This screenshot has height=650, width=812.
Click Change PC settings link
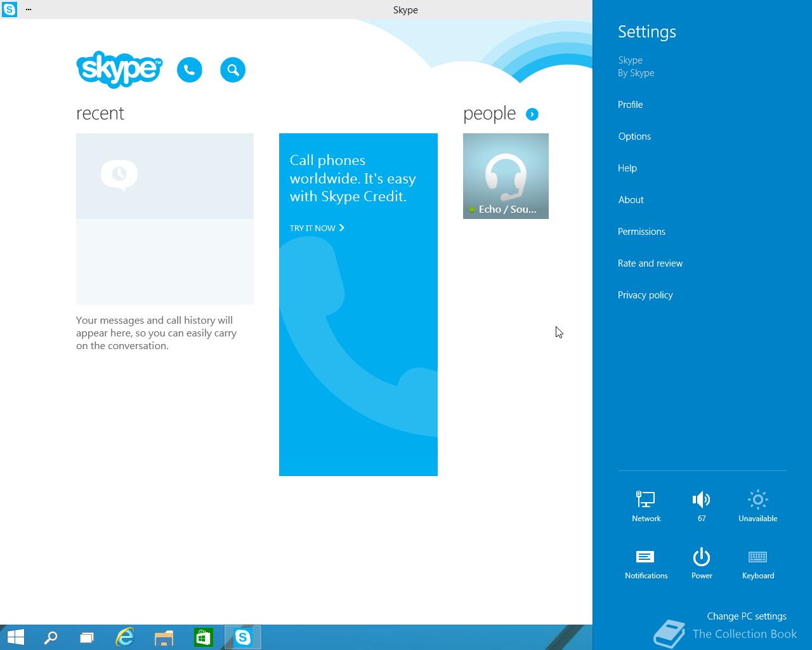click(747, 616)
